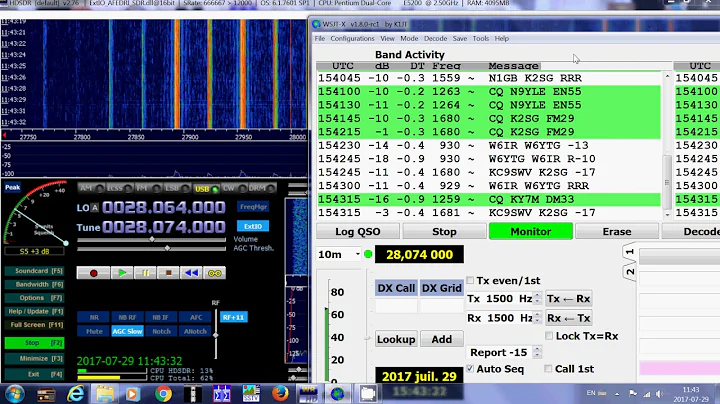Click the Tx ← Rx button
This screenshot has height=404, width=720.
568,299
